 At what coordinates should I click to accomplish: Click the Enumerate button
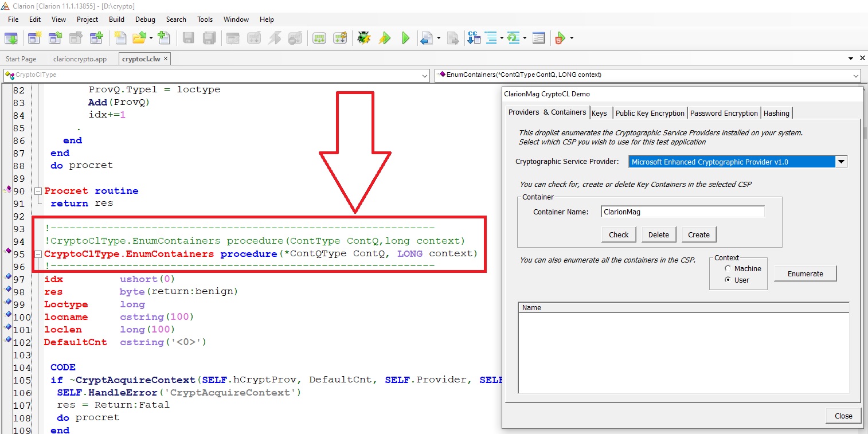coord(805,273)
